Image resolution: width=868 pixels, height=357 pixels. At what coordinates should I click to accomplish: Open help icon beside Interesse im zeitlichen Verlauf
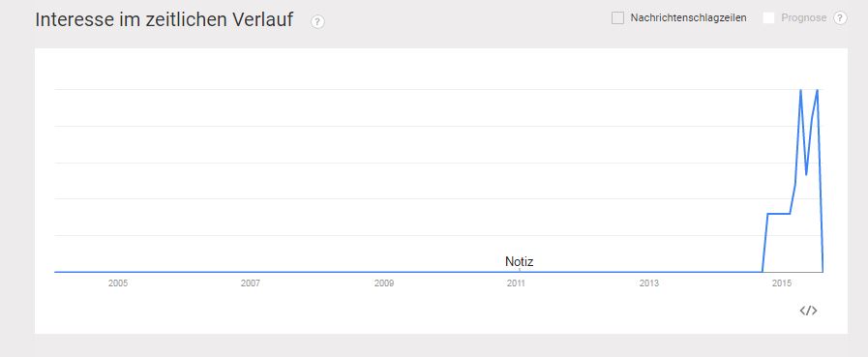click(x=317, y=21)
